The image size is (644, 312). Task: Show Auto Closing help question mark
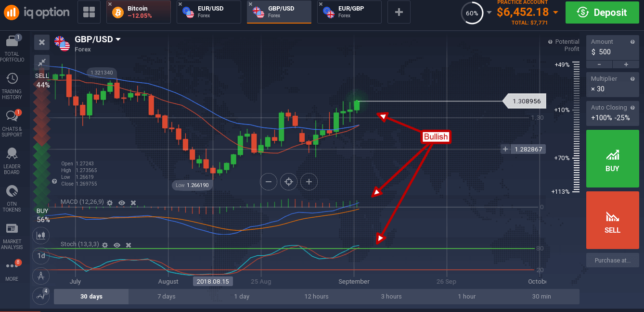(x=632, y=108)
